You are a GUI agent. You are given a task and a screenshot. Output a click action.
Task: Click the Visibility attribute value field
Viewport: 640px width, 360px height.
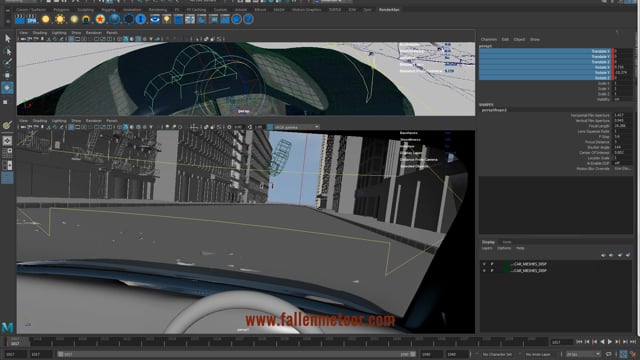coord(623,99)
